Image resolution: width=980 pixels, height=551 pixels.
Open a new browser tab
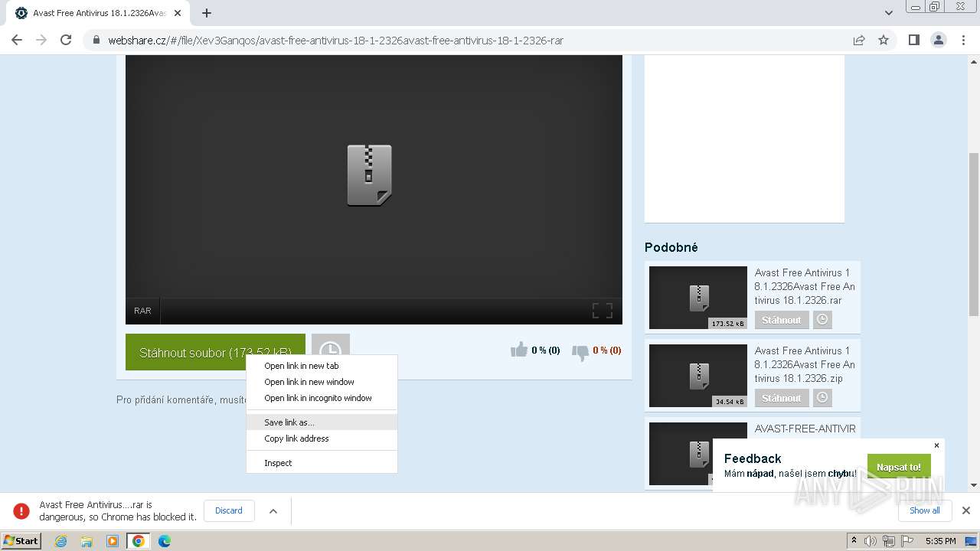(x=207, y=13)
